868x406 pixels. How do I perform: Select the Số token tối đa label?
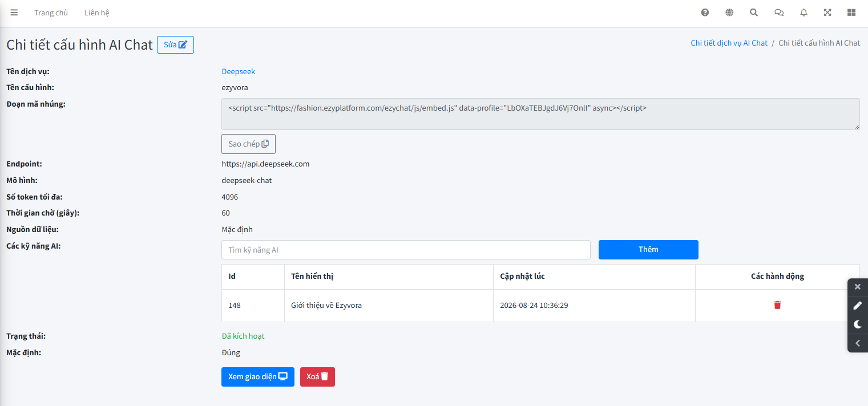point(34,197)
